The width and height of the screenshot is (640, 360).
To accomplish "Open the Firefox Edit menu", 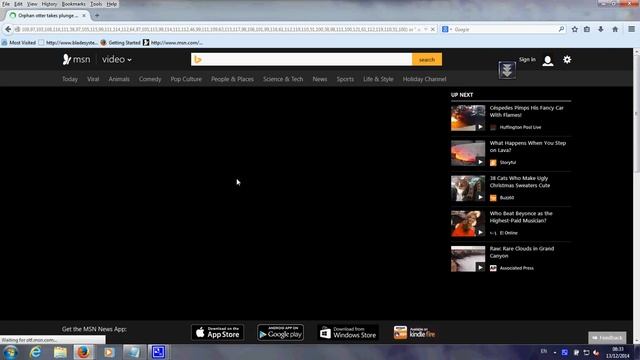I will [18, 4].
